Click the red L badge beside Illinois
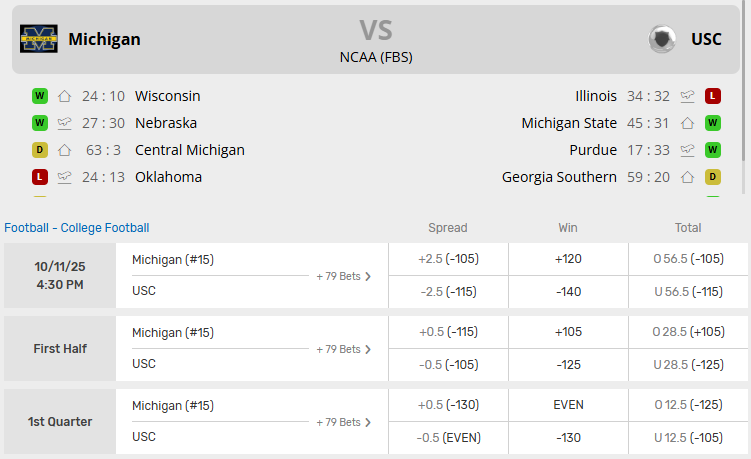This screenshot has width=751, height=459. tap(713, 96)
